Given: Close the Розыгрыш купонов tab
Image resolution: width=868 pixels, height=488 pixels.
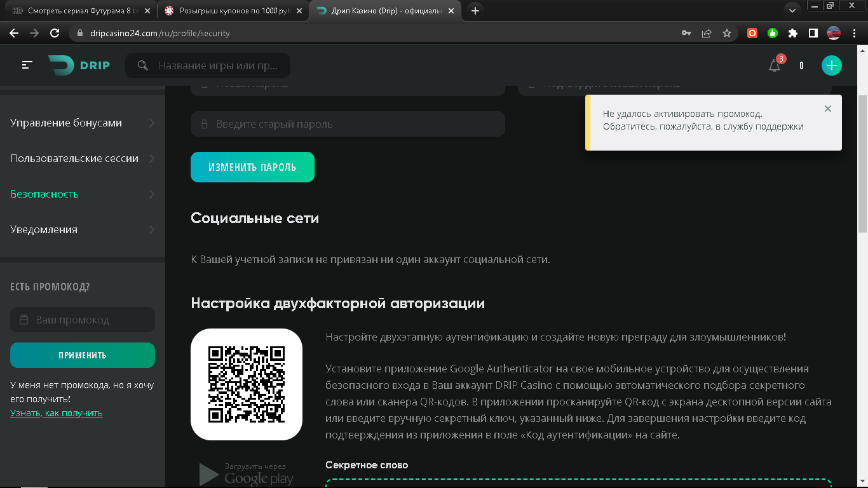Looking at the screenshot, I should [x=299, y=11].
